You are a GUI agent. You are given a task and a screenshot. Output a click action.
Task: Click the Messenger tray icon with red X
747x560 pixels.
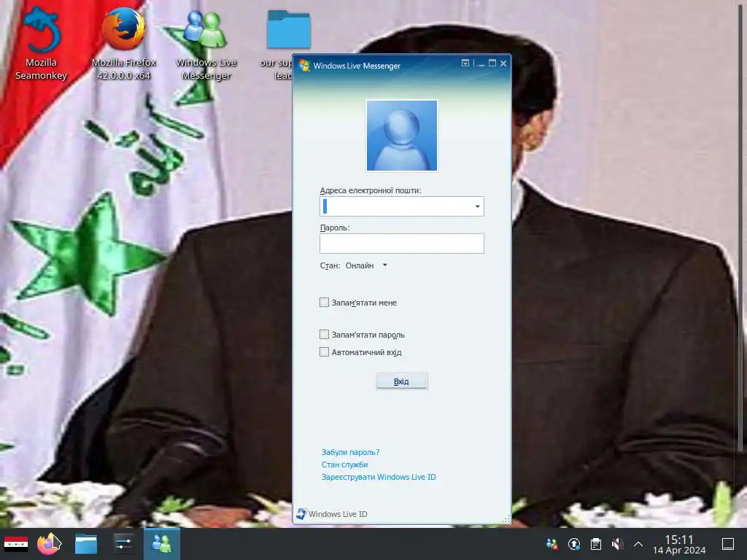(551, 544)
